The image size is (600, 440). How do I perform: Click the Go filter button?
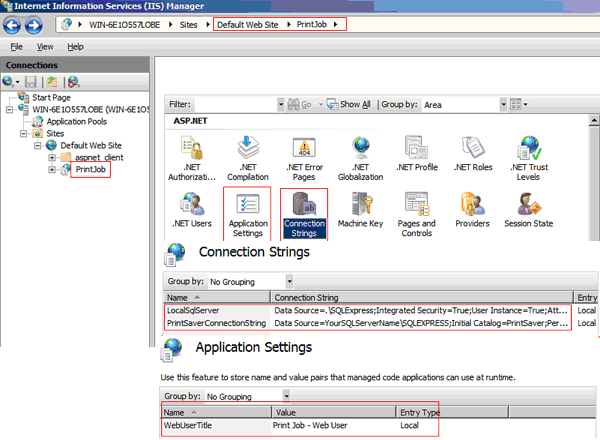click(x=300, y=104)
